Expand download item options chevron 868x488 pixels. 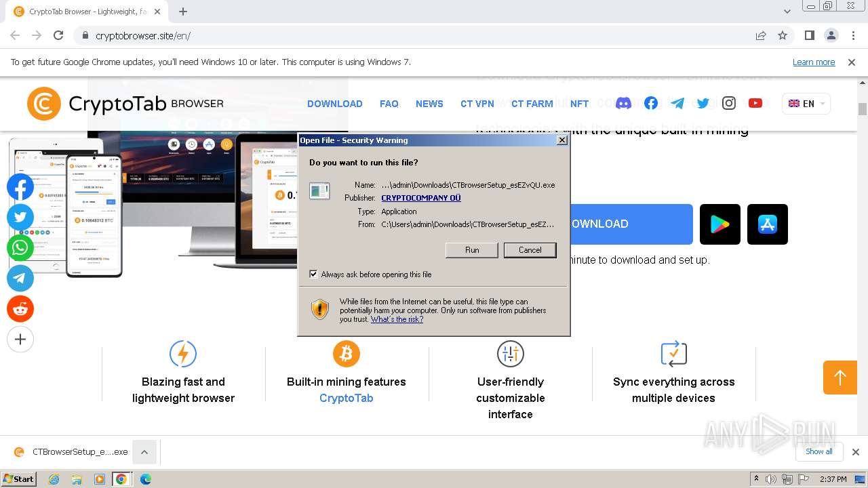click(144, 452)
